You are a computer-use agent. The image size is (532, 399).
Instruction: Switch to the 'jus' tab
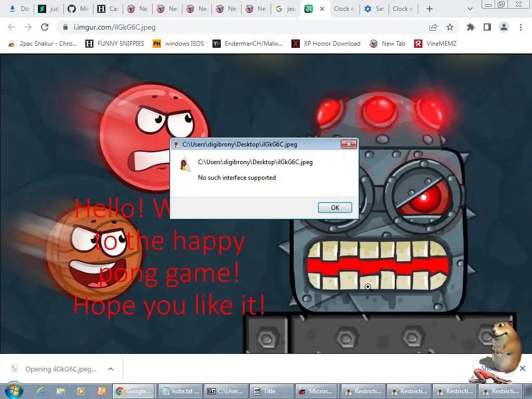[x=48, y=9]
